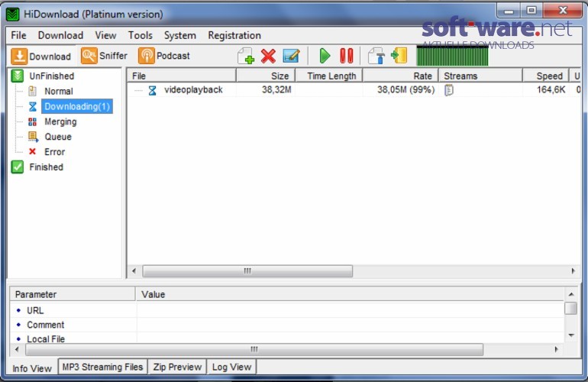
Task: Click the info panel scroll up arrow
Action: coord(570,294)
